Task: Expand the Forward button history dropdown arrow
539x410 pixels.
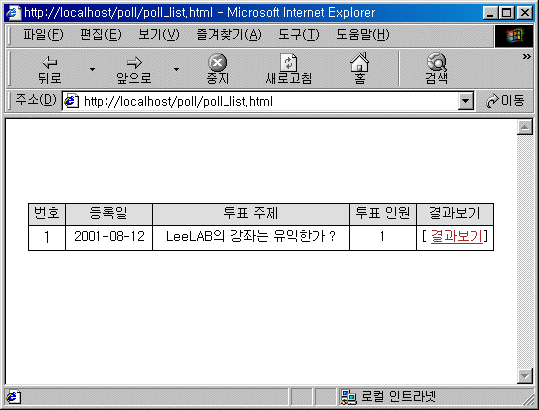Action: click(176, 69)
